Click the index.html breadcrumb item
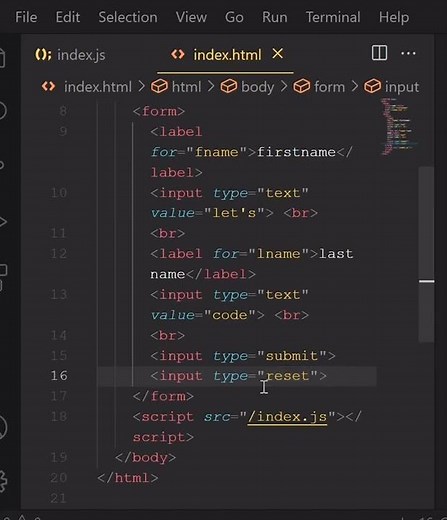This screenshot has width=447, height=520. [x=98, y=87]
